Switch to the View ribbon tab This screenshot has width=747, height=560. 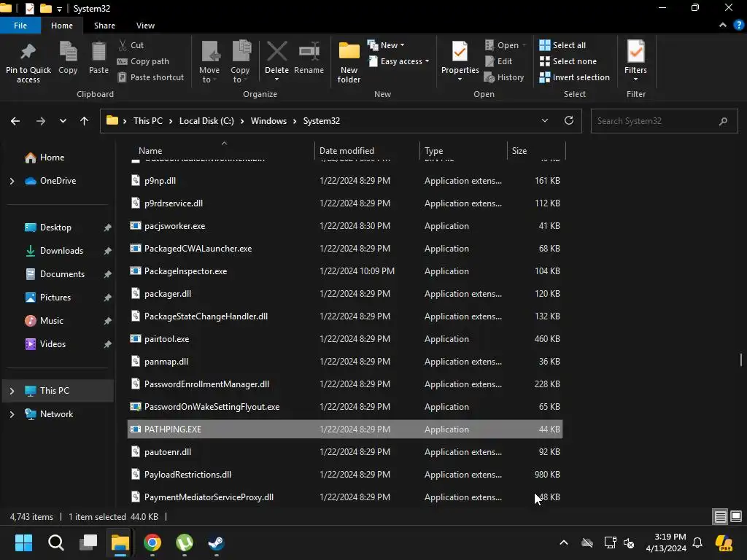pos(145,26)
